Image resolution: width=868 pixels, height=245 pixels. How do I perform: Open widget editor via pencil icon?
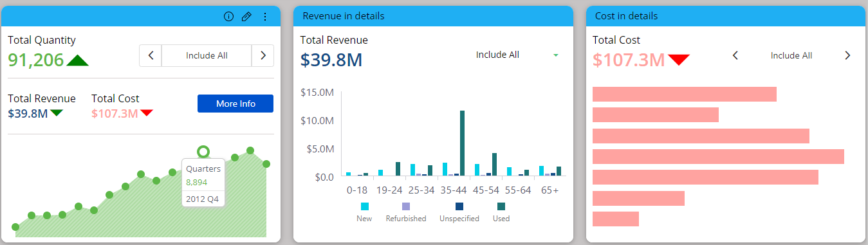point(246,17)
